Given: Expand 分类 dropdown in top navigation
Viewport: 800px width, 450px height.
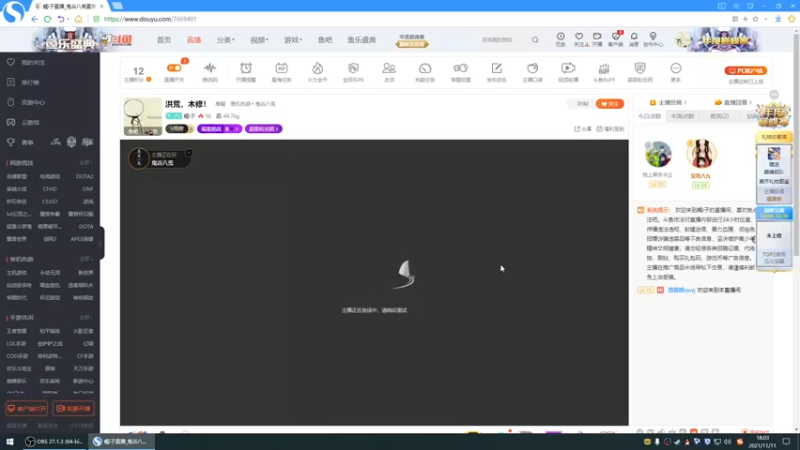Looking at the screenshot, I should [226, 40].
